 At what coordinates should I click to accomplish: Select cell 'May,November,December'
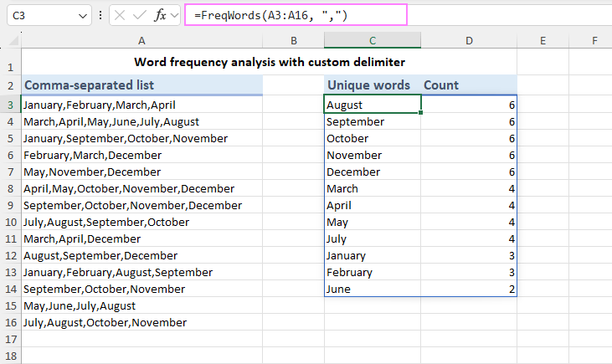coord(142,172)
